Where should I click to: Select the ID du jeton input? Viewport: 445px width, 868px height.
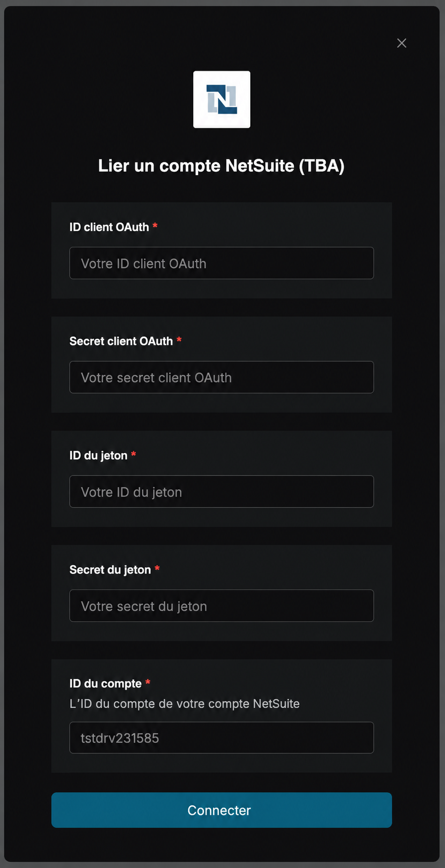coord(222,492)
